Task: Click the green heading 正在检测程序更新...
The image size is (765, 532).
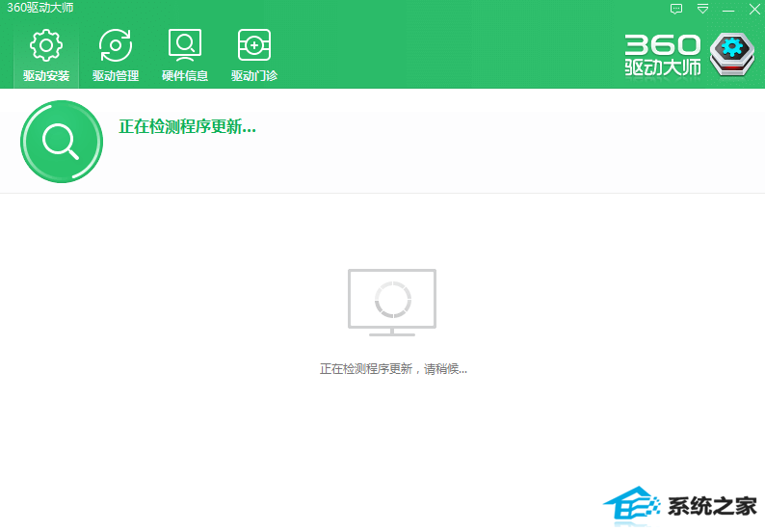Action: (x=187, y=126)
